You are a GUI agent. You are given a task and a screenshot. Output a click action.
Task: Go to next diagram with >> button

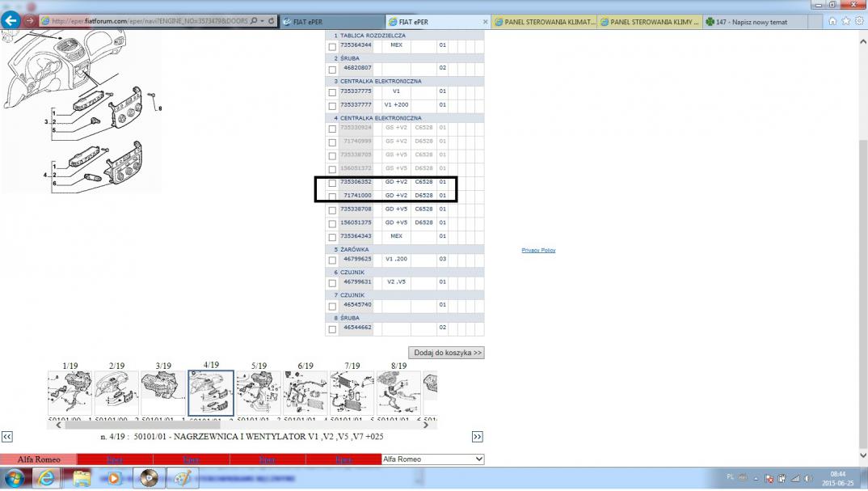tap(477, 437)
